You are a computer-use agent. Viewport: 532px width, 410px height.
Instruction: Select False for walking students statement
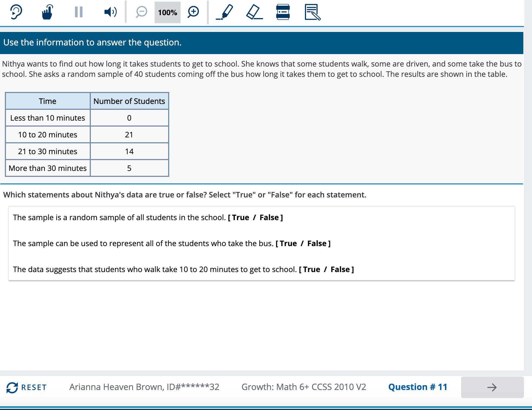[340, 269]
